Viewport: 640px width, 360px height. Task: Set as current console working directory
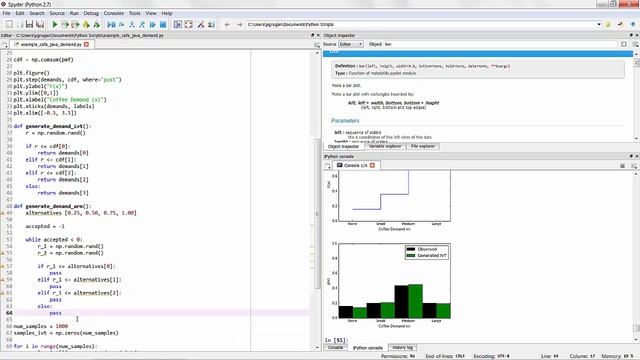tap(620, 24)
